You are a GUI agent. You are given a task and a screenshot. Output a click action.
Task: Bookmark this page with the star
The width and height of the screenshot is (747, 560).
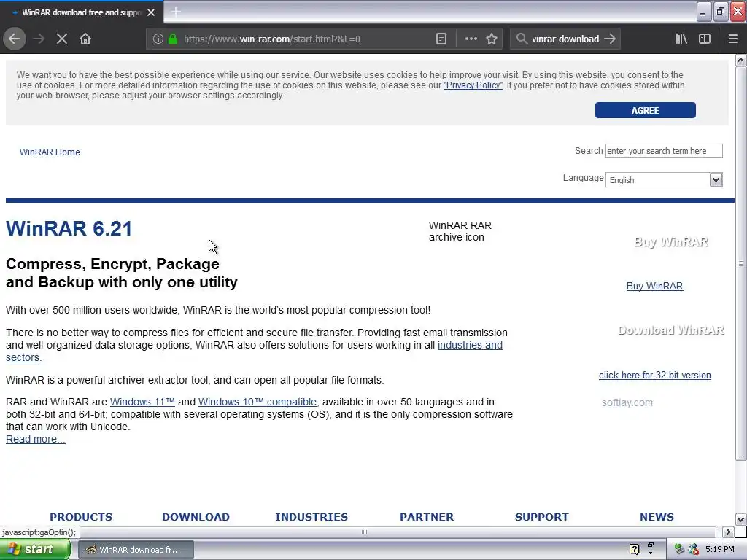point(492,39)
